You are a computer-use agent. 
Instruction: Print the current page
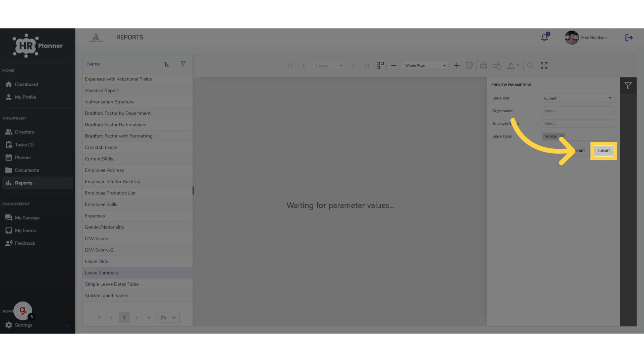click(x=497, y=66)
